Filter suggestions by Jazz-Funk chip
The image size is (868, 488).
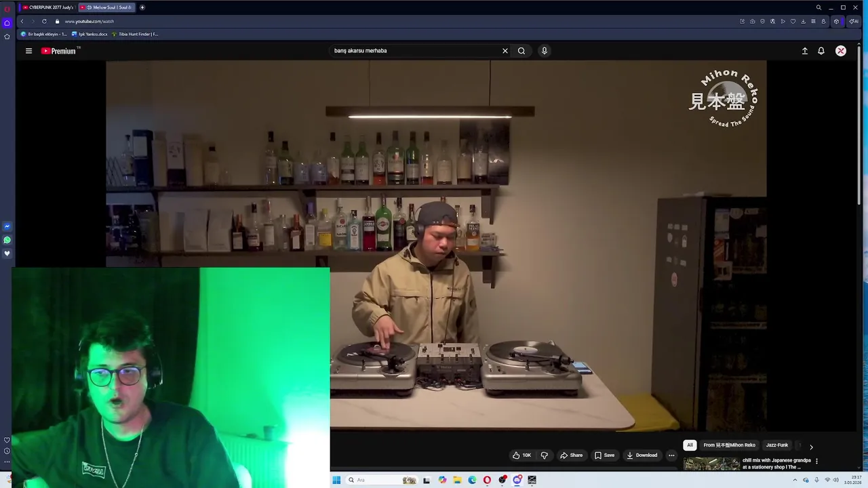point(777,445)
